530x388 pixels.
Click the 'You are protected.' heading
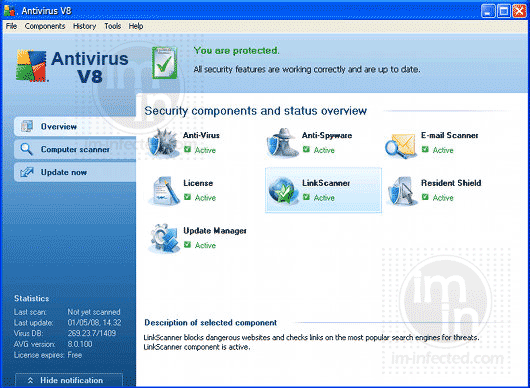tap(237, 51)
